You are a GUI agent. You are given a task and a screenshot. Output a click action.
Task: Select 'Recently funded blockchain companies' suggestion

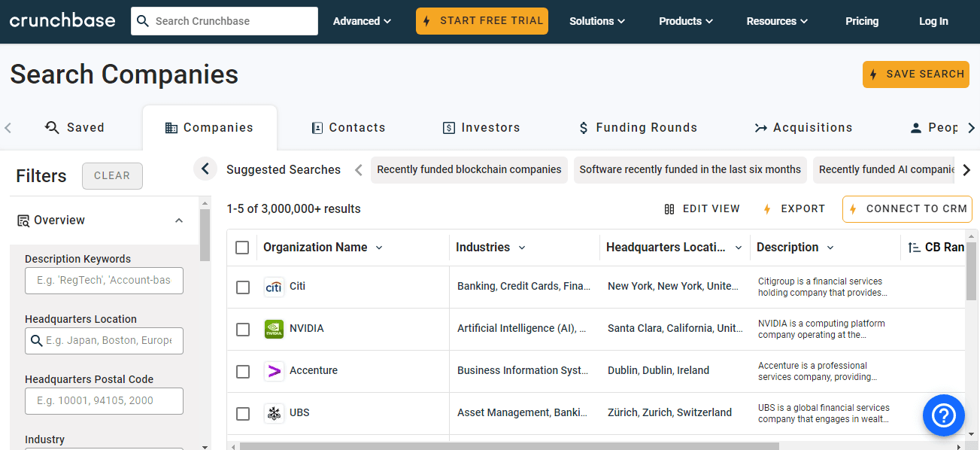click(469, 169)
